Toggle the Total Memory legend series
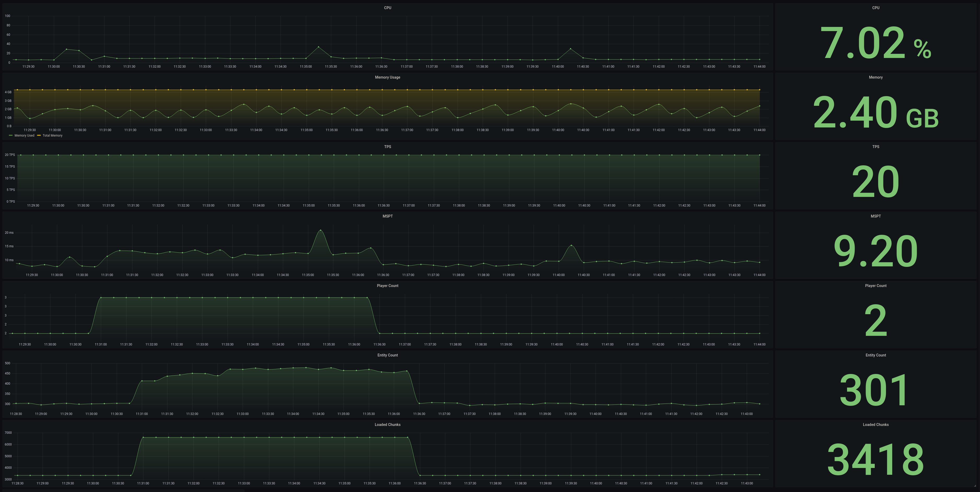The width and height of the screenshot is (980, 492). [52, 136]
